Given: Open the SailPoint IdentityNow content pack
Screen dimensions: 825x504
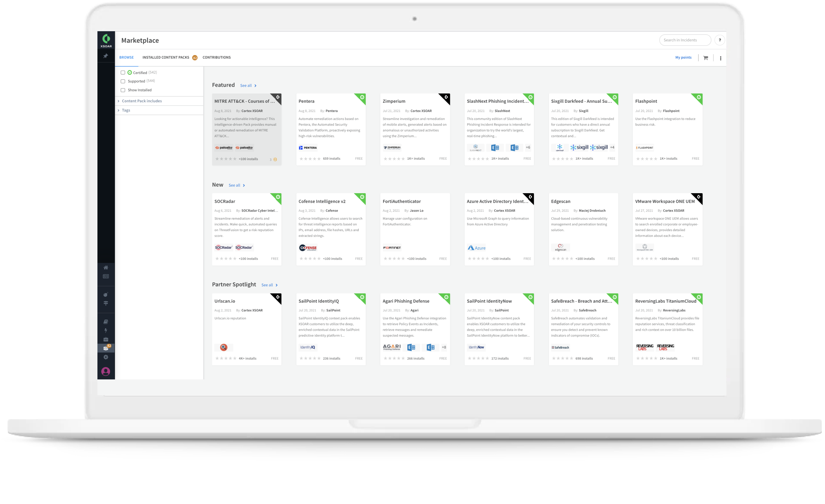Looking at the screenshot, I should [489, 301].
